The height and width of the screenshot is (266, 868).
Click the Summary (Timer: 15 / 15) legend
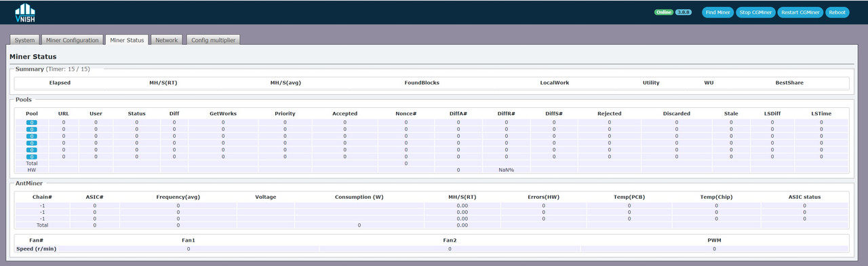point(52,69)
